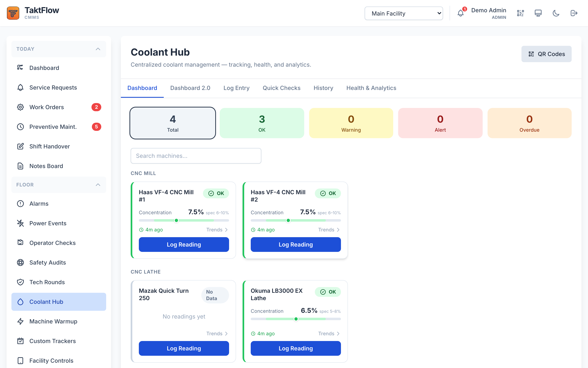This screenshot has height=368, width=588.
Task: Filter by the OK 3 card
Action: [262, 123]
